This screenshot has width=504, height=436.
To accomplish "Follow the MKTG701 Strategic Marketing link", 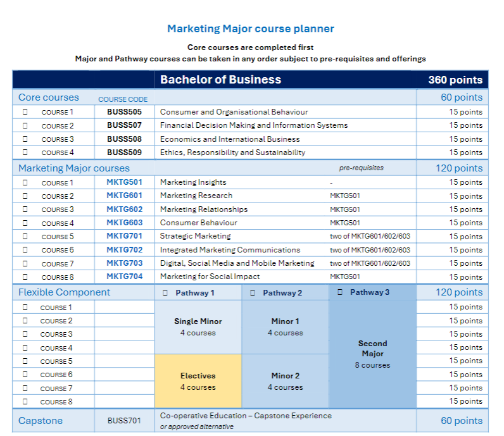I will pos(124,236).
